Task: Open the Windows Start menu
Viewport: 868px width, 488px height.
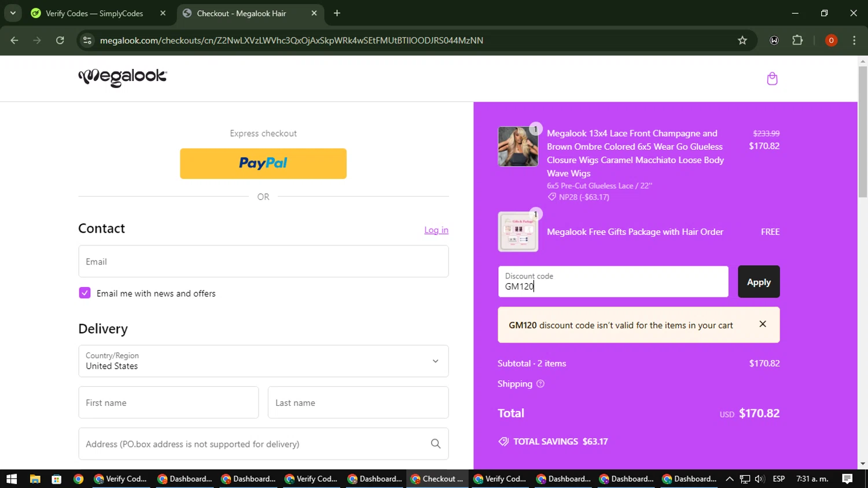Action: pos(12,479)
